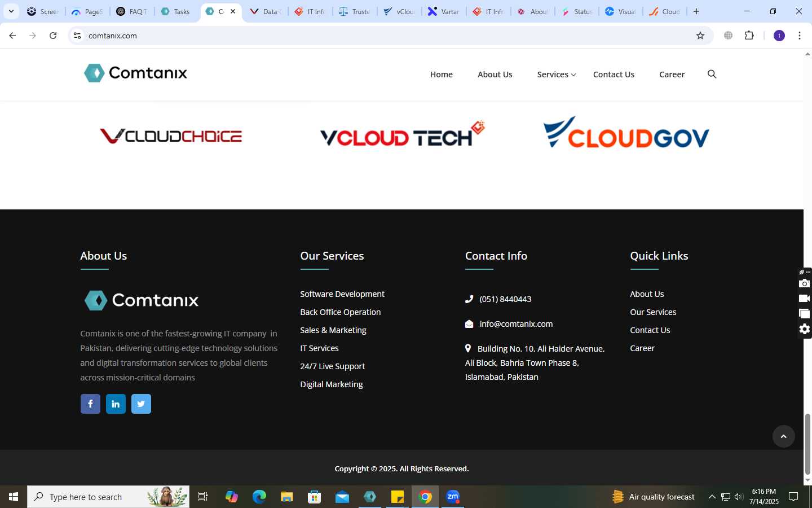This screenshot has width=812, height=508.
Task: Open the Twitter social icon in footer
Action: (141, 404)
